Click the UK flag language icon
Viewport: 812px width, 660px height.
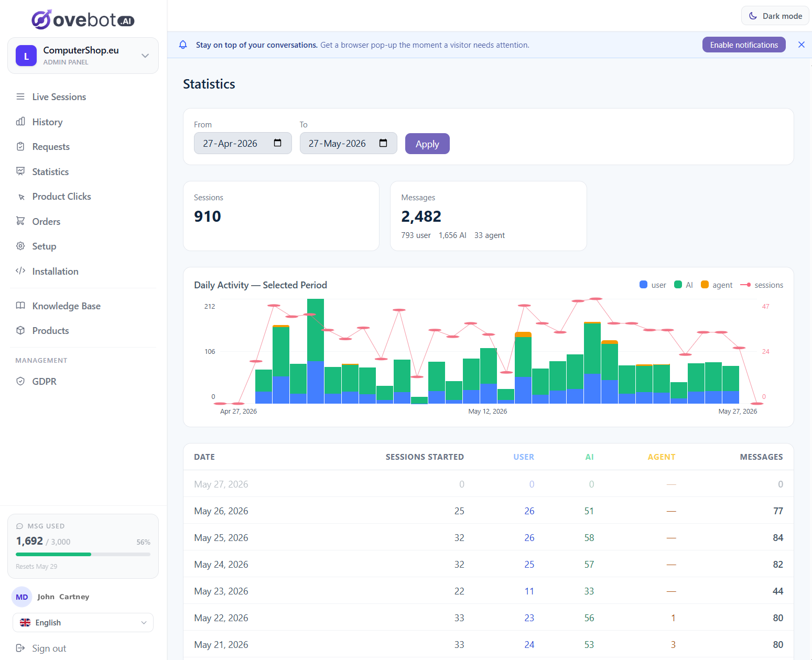[x=25, y=622]
